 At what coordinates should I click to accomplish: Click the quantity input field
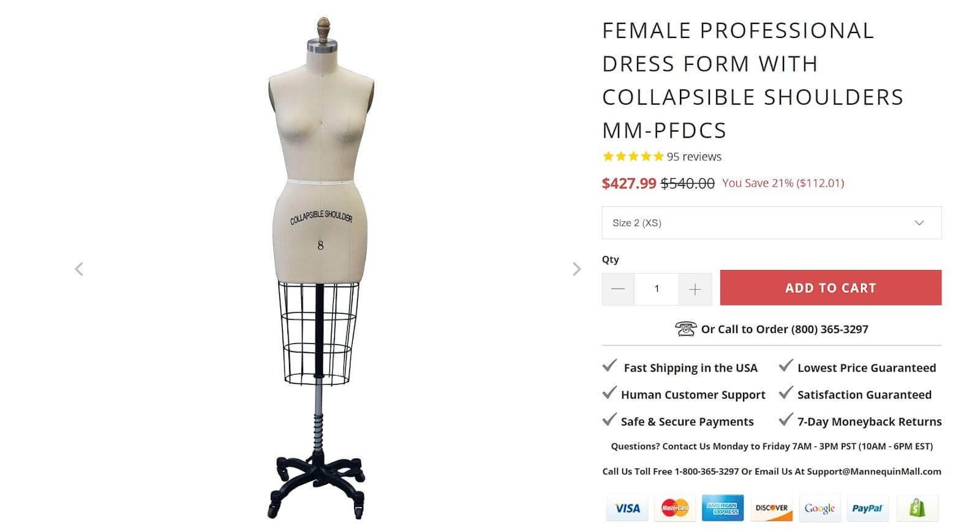[x=657, y=289]
